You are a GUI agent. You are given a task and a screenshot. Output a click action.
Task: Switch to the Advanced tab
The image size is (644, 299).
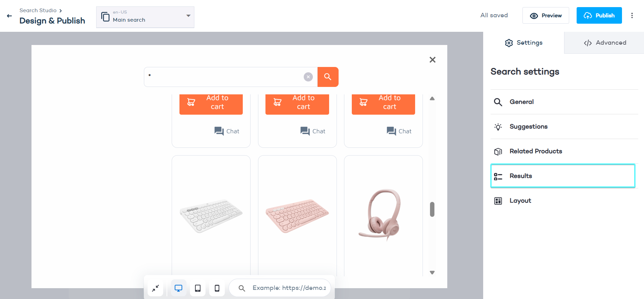(604, 43)
